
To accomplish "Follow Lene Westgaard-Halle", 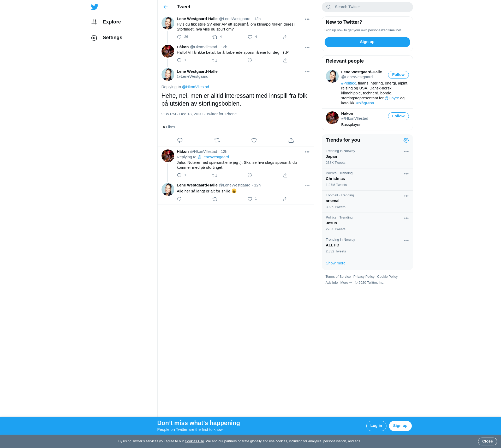I will [398, 75].
